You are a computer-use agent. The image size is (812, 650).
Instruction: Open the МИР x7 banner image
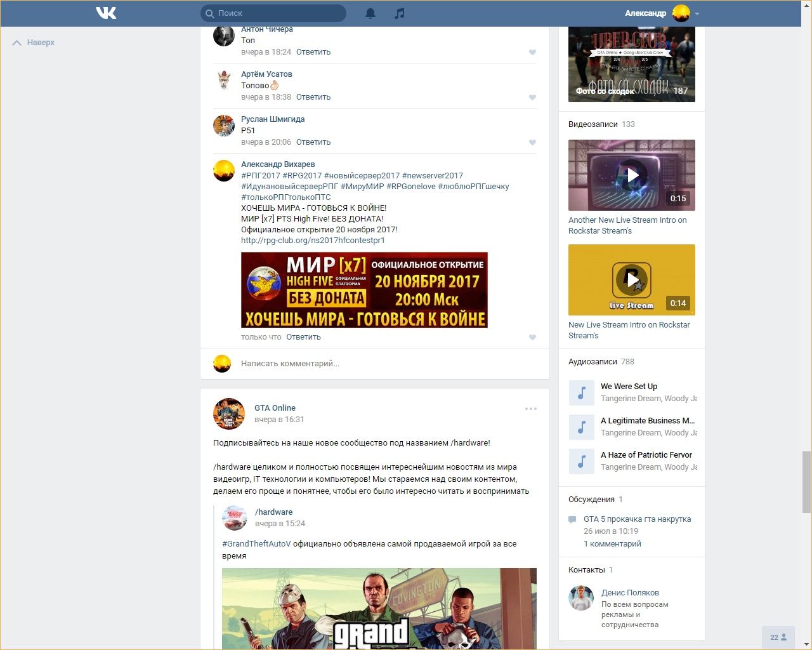364,290
